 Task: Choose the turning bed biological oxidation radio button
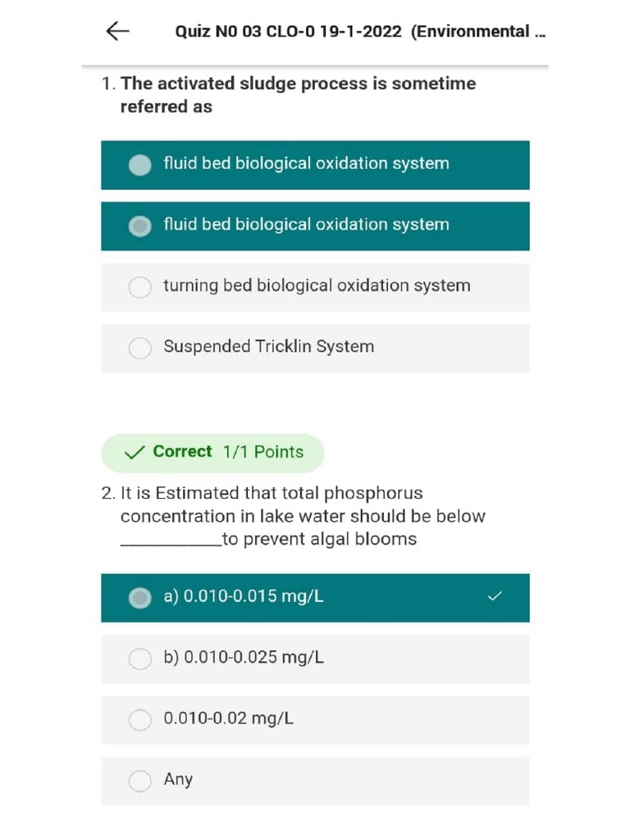point(140,287)
